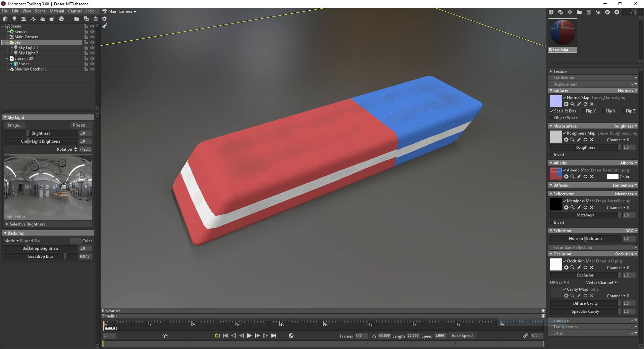Screen dimensions: 644x349
Task: Apply material to selected object icon
Action: tap(598, 12)
